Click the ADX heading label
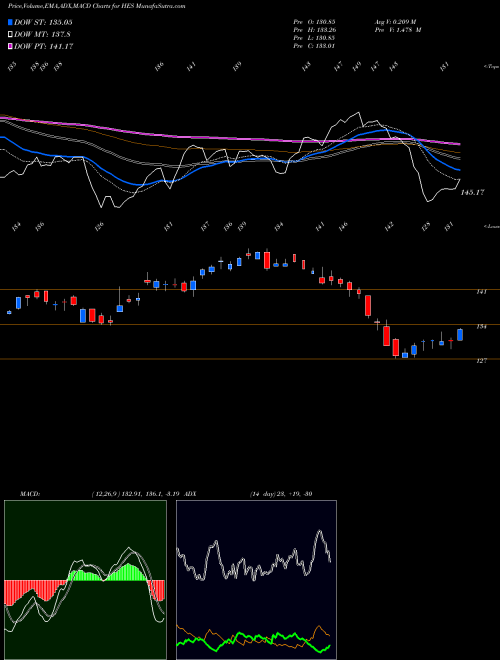500x660 pixels. point(190,494)
